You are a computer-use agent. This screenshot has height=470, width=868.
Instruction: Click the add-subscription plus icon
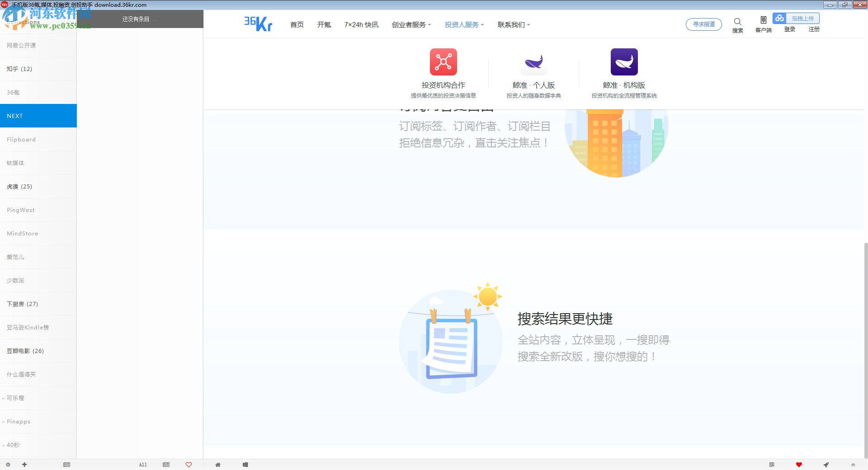tap(24, 465)
